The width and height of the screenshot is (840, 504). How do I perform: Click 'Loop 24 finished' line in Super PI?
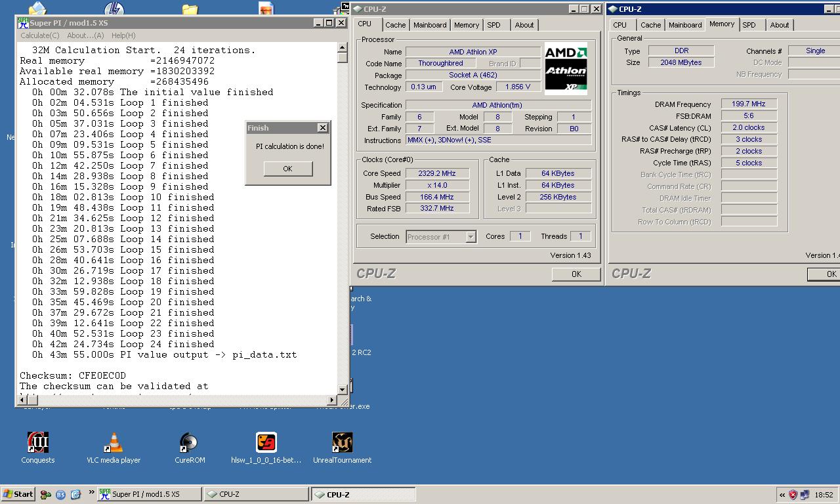[x=123, y=344]
